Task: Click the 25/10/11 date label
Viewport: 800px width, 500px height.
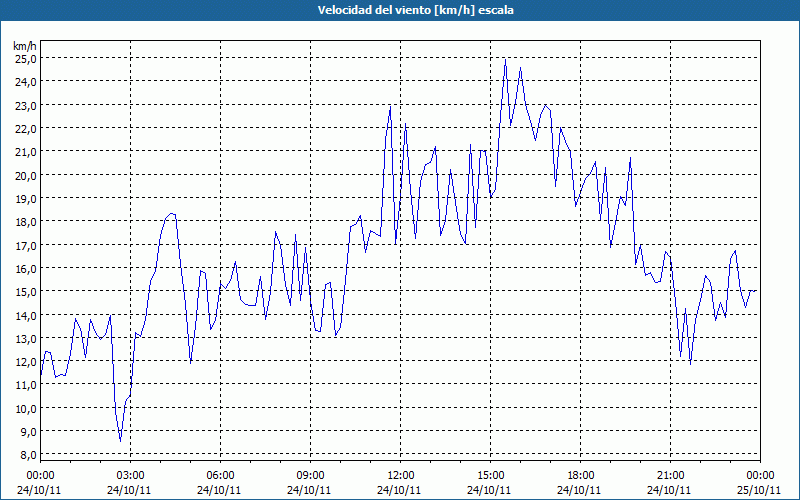Action: tap(759, 490)
